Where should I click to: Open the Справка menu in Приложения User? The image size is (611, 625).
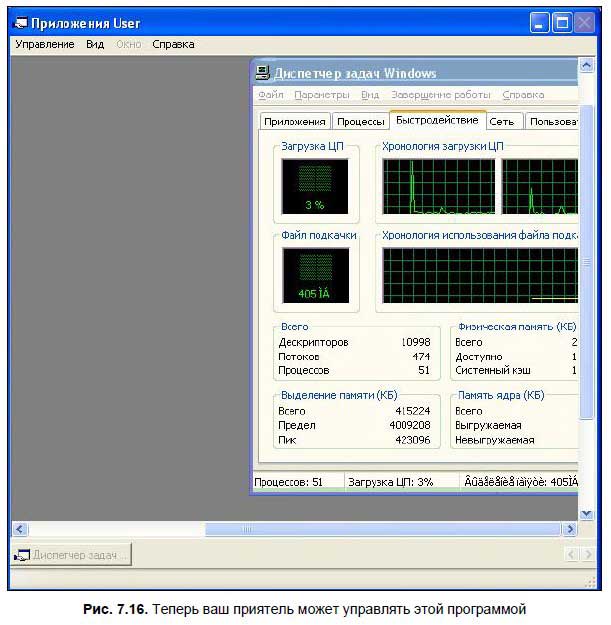173,44
